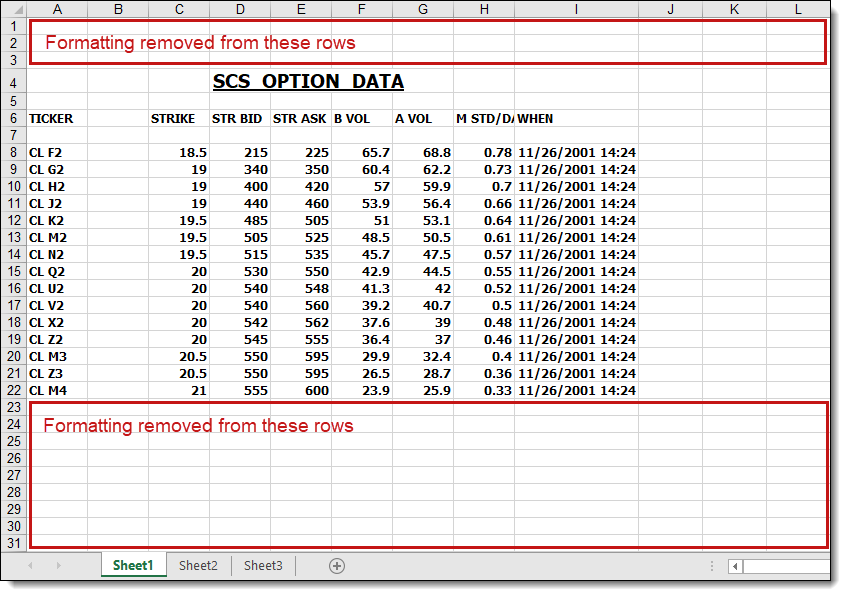Select column C header

(179, 9)
